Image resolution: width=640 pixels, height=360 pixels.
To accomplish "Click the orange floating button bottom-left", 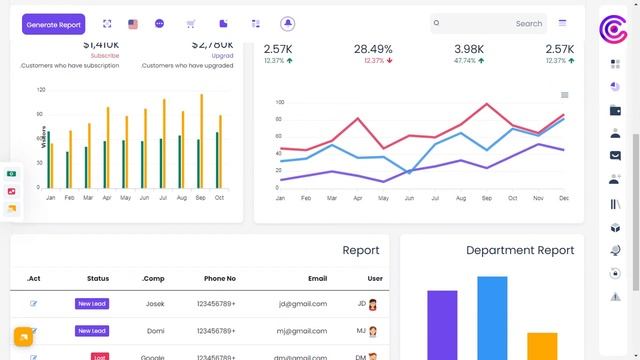I will [x=23, y=337].
